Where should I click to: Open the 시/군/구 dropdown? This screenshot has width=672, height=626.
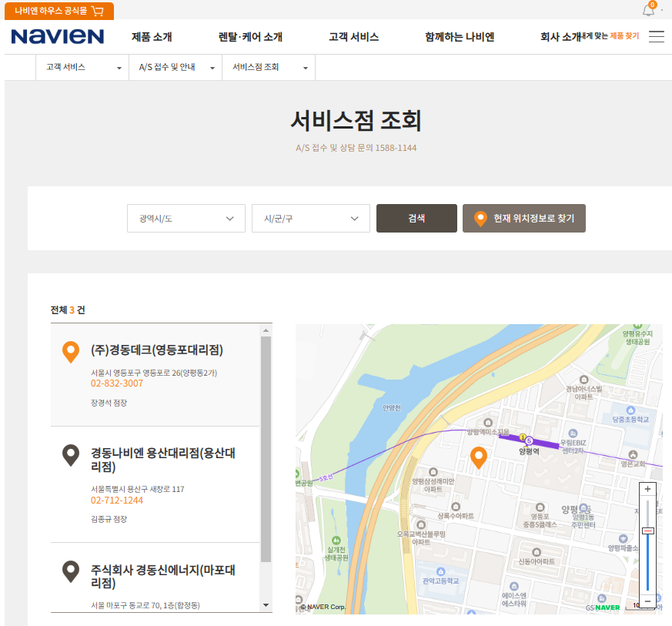click(311, 218)
